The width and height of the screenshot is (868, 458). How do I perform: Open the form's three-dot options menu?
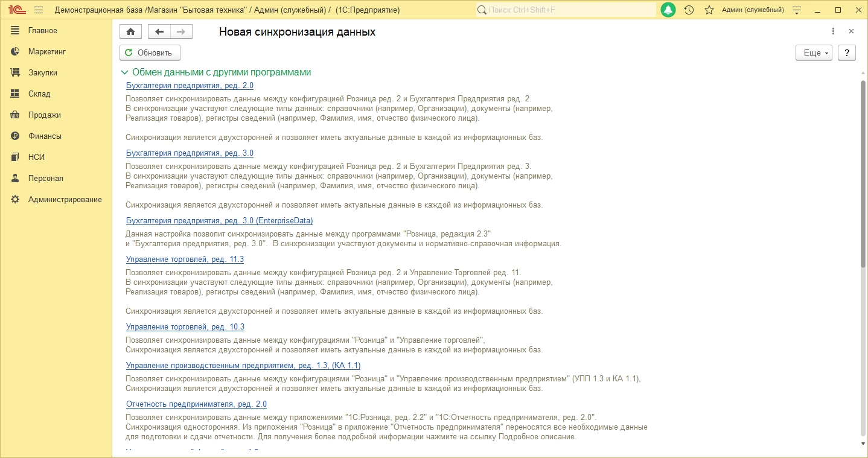coord(833,31)
